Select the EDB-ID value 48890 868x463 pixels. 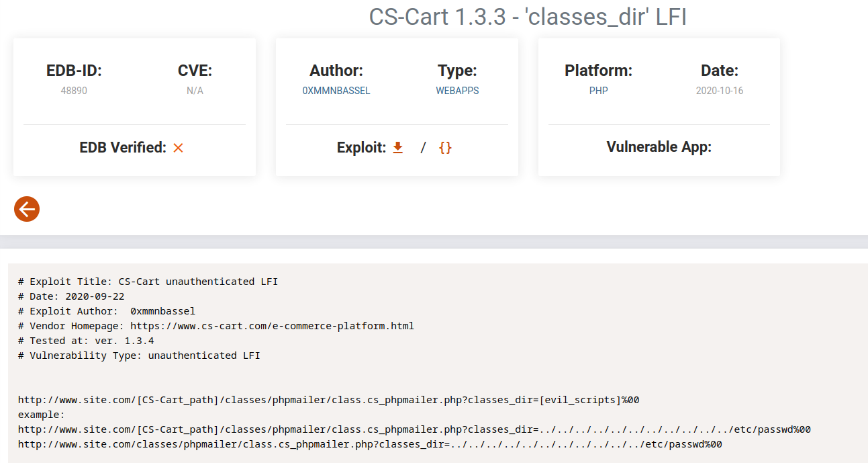(74, 91)
